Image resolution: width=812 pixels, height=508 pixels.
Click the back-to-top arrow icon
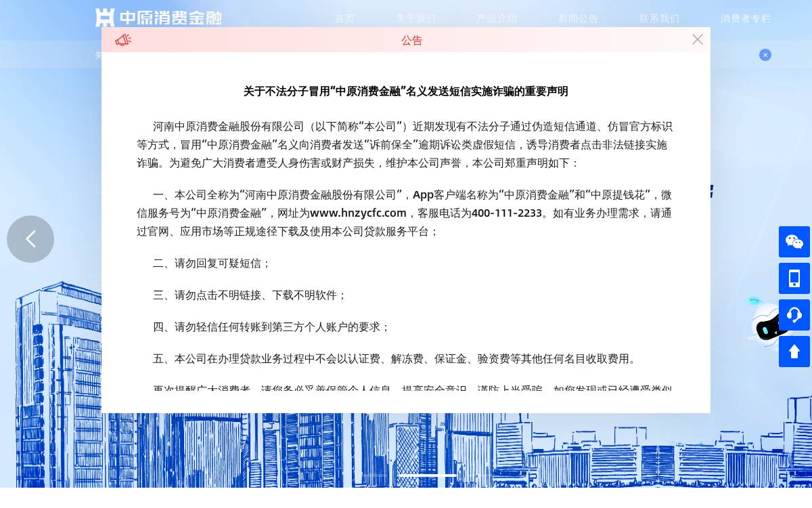tap(794, 352)
